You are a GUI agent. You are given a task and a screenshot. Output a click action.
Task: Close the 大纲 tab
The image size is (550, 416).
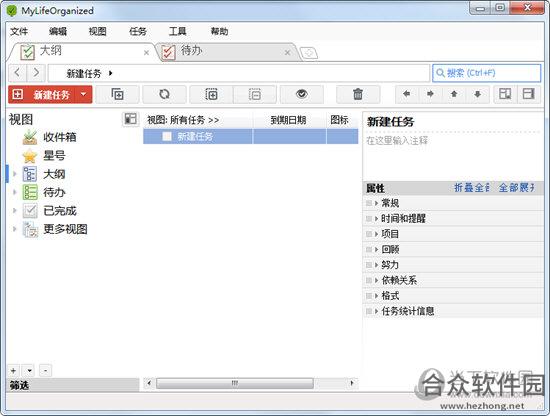click(146, 53)
